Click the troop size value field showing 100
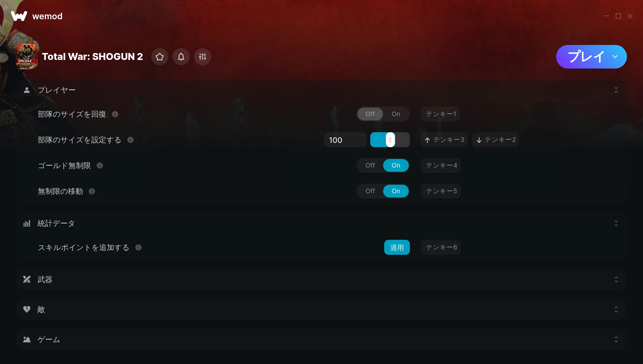Viewport: 643px width, 364px height. point(346,140)
